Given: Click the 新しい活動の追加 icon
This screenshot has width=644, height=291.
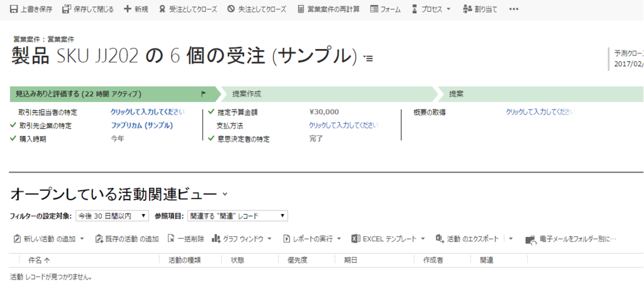Looking at the screenshot, I should [x=17, y=239].
